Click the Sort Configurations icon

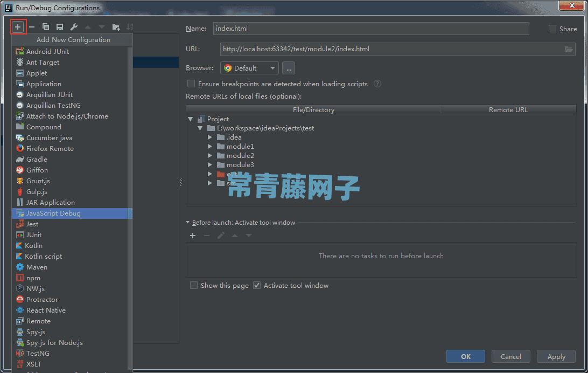click(x=130, y=27)
